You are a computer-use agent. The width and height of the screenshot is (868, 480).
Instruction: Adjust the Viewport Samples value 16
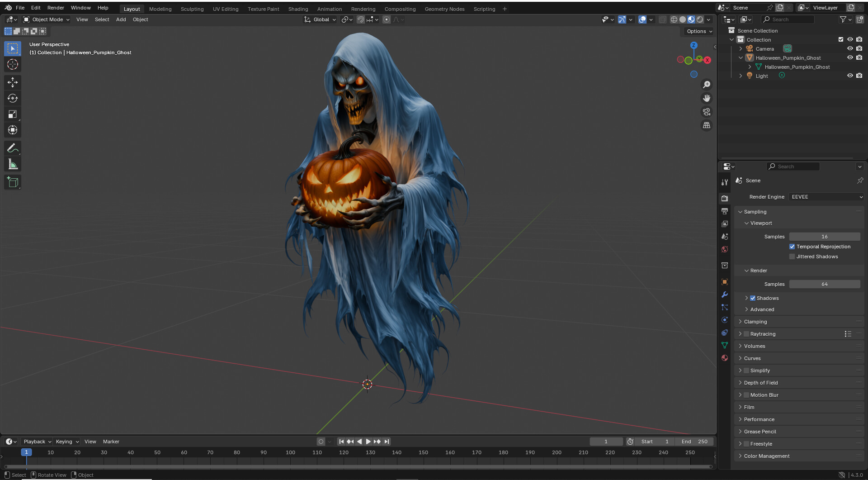pyautogui.click(x=825, y=237)
